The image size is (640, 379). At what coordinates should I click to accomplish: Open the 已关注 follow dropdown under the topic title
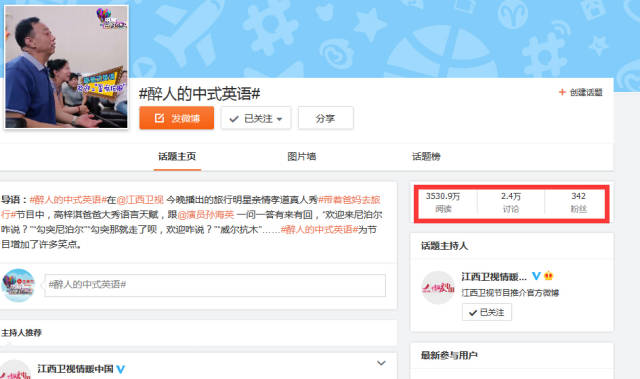(x=256, y=118)
